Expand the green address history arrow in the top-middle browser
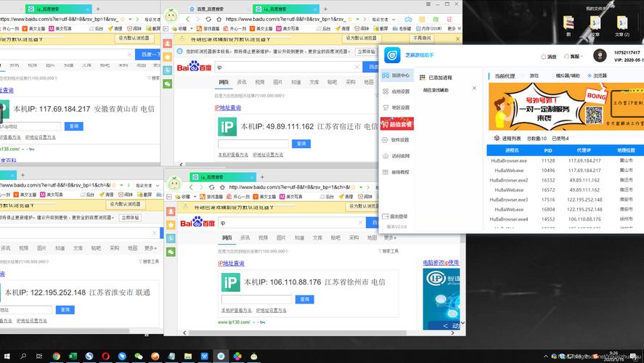The height and width of the screenshot is (363, 644). point(357,20)
